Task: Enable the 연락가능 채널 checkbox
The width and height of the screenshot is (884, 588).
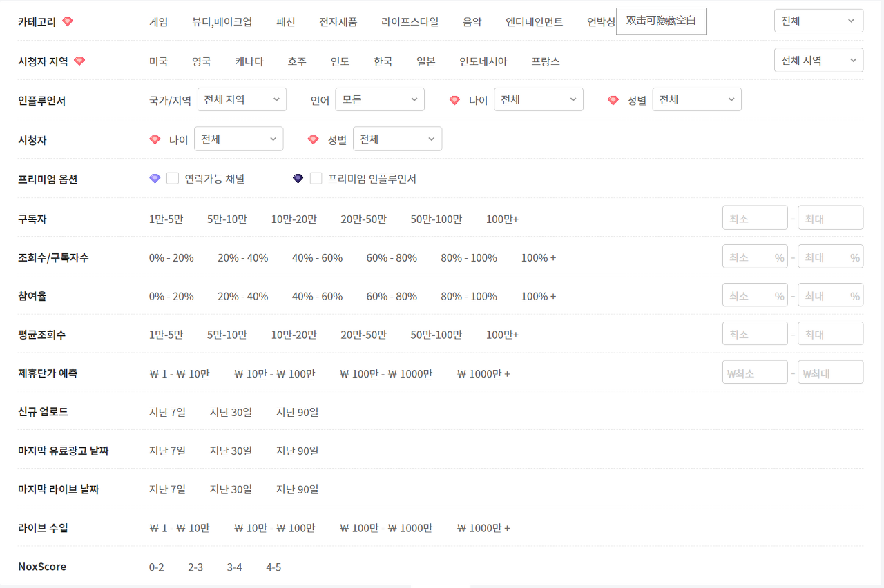Action: pyautogui.click(x=173, y=179)
